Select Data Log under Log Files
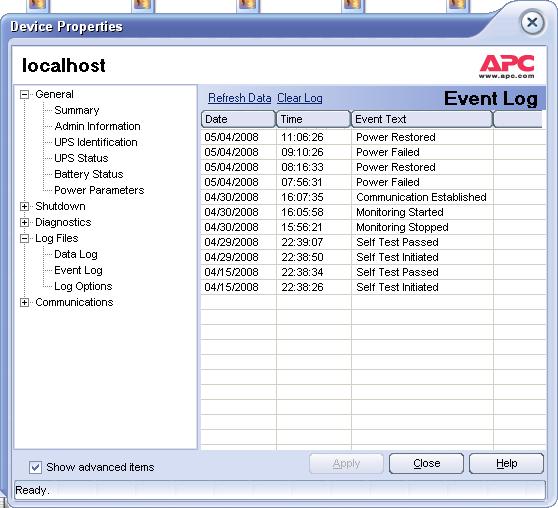Viewport: 558px width, 508px height. (76, 254)
